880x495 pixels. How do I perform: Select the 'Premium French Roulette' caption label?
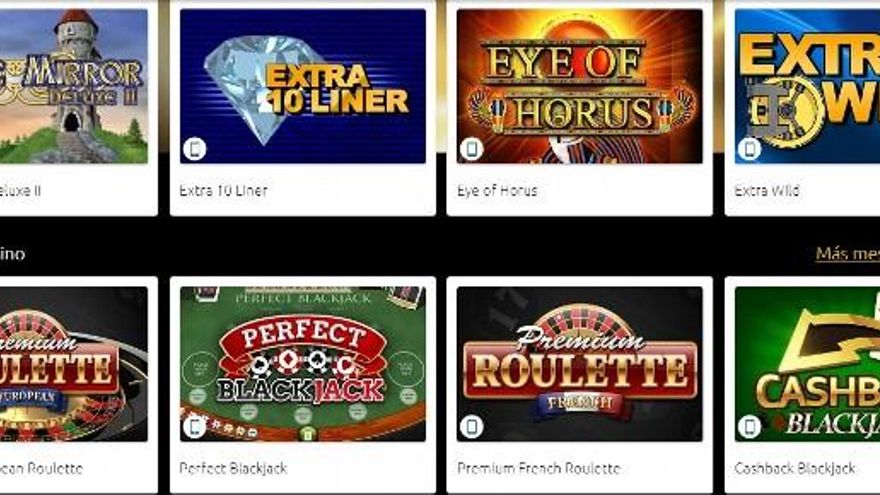539,468
